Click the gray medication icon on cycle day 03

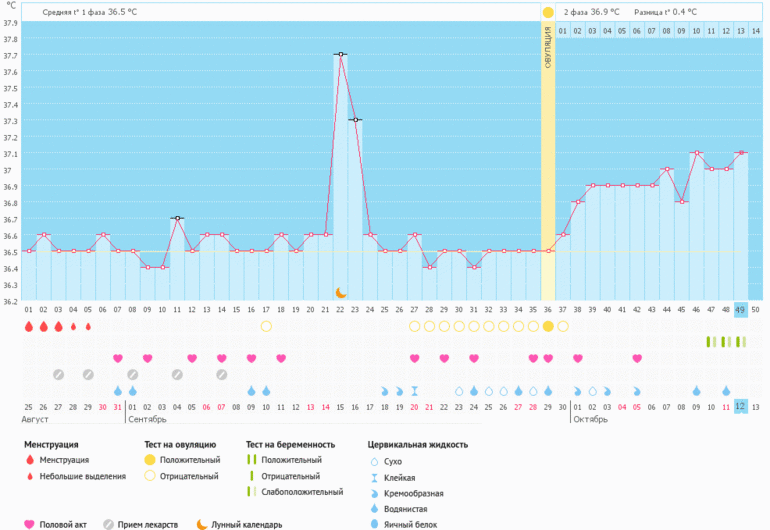pyautogui.click(x=59, y=374)
